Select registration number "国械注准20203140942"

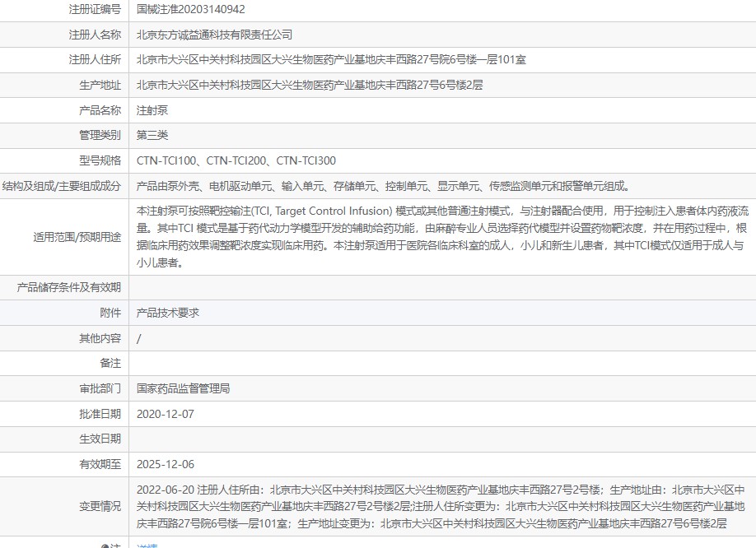click(x=191, y=9)
